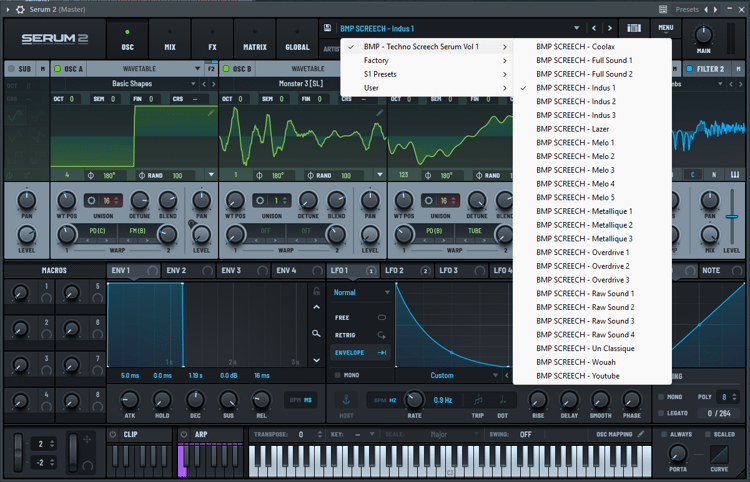Screen dimensions: 750x482
Task: Expand the User presets submenu
Action: pos(426,88)
